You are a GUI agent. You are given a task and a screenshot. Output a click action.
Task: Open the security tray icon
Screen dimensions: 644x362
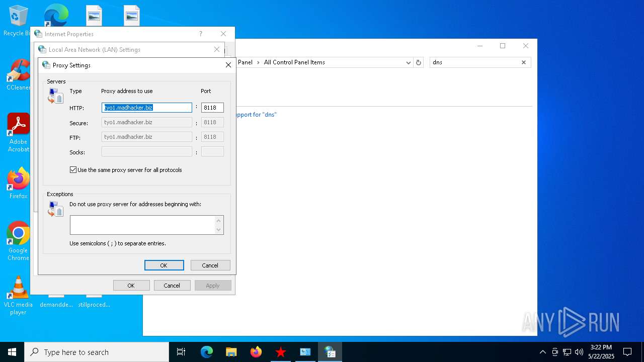[555, 352]
